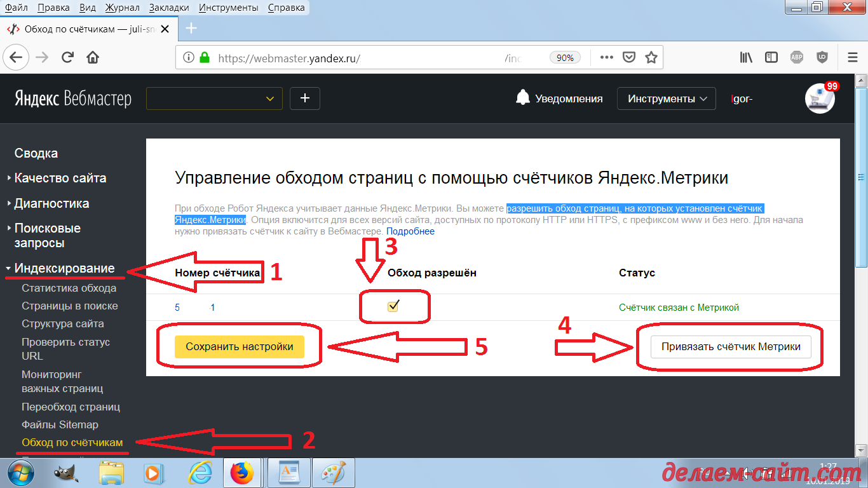Change the 90% zoom level indicator
The image size is (868, 488).
coord(565,57)
